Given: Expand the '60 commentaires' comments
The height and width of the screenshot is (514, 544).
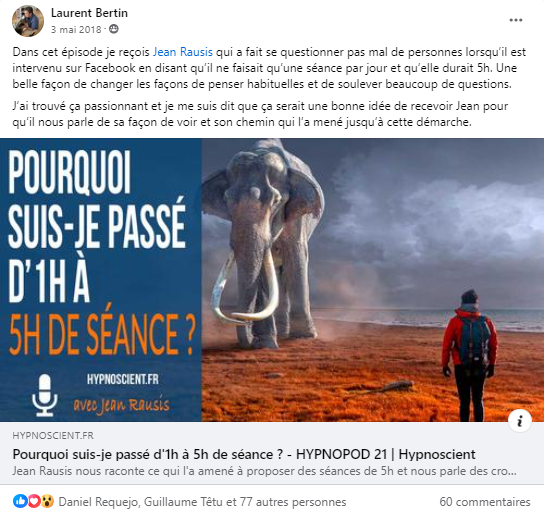Looking at the screenshot, I should pyautogui.click(x=485, y=502).
